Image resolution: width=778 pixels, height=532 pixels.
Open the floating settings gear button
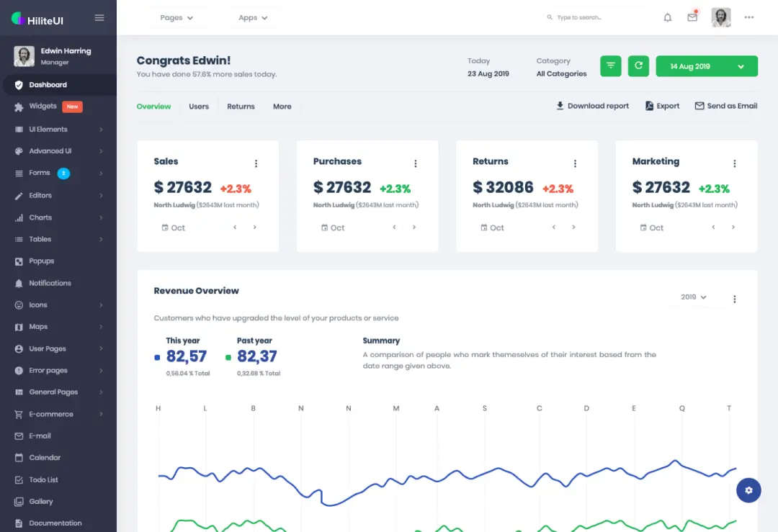tap(748, 490)
